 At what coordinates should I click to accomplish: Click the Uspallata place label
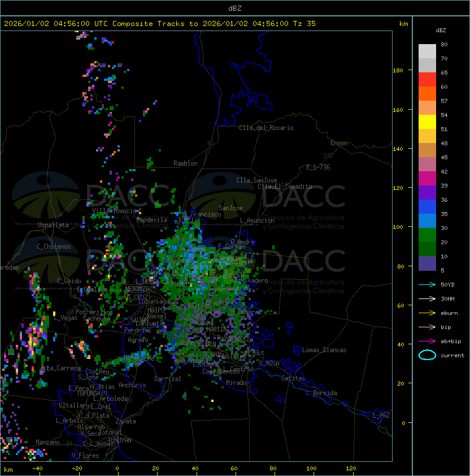(x=53, y=225)
